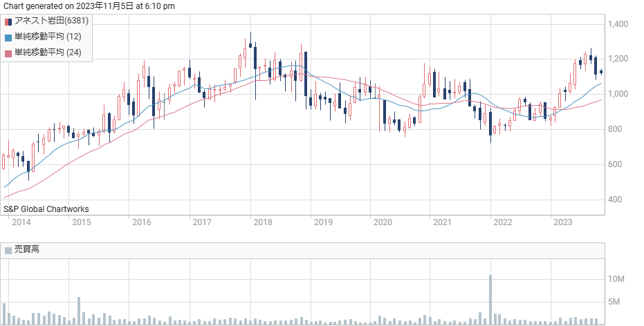Click the 2016 label on the time axis
Image resolution: width=644 pixels, height=326 pixels.
142,222
